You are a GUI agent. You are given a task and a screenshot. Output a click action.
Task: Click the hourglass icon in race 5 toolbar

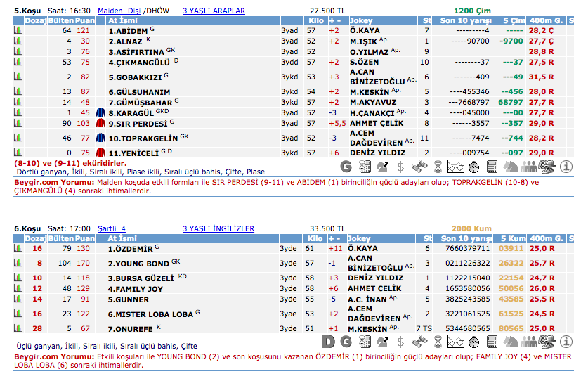pyautogui.click(x=438, y=167)
